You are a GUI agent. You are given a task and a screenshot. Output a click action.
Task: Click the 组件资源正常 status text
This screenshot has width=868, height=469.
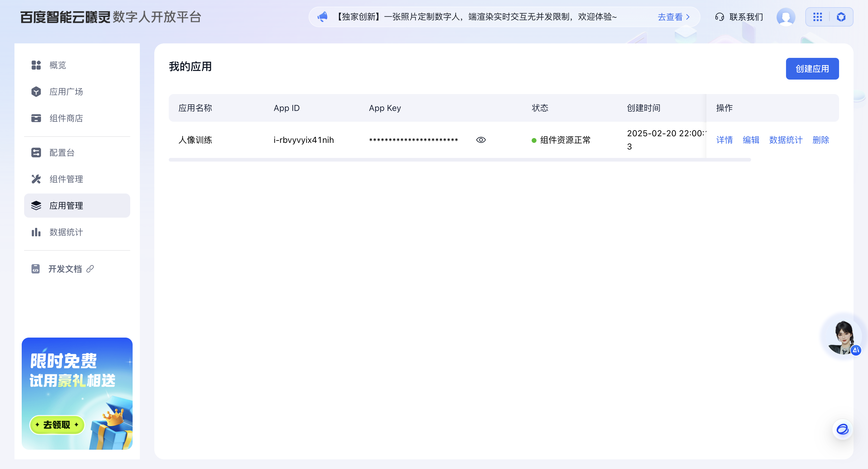pyautogui.click(x=565, y=140)
